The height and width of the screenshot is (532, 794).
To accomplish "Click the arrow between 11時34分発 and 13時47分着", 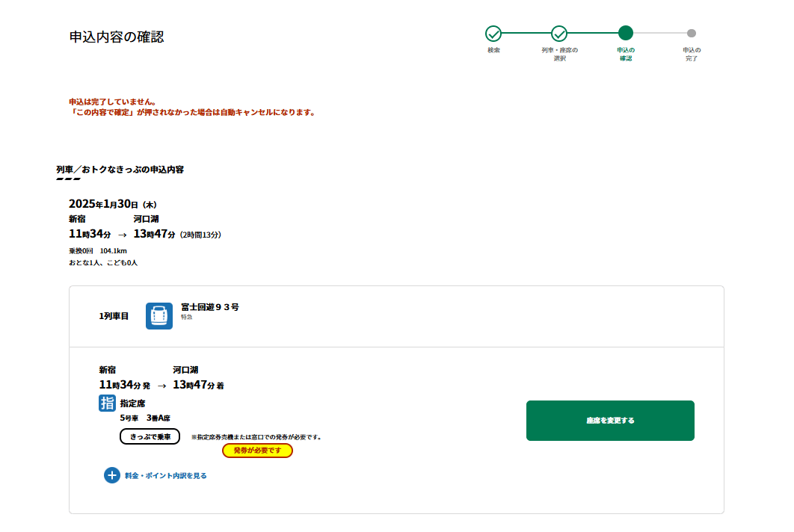I will tap(161, 386).
